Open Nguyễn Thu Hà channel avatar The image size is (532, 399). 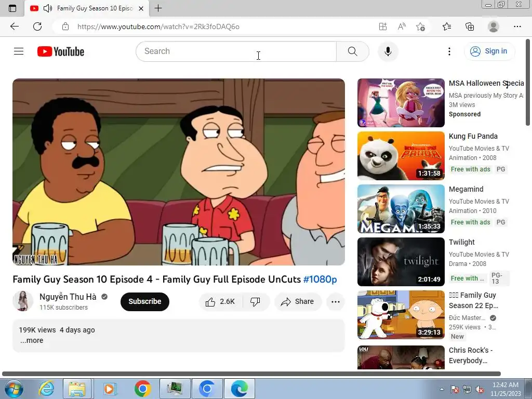coord(23,301)
